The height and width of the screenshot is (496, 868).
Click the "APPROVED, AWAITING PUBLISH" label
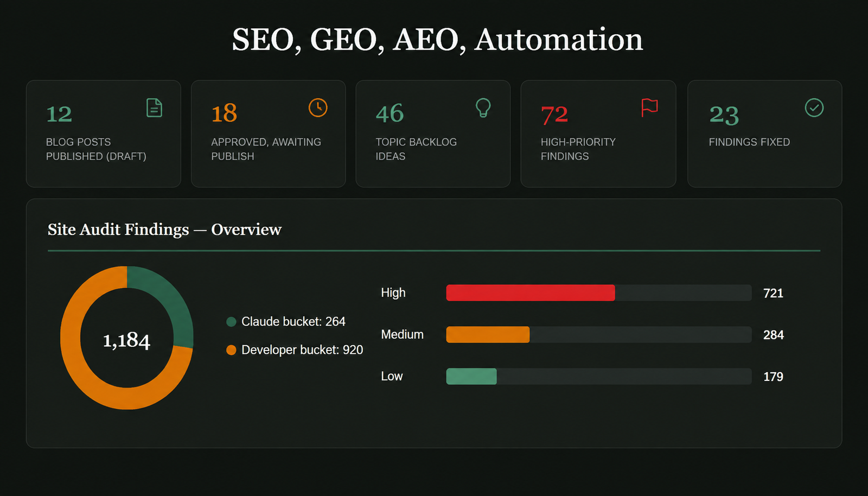coord(266,149)
